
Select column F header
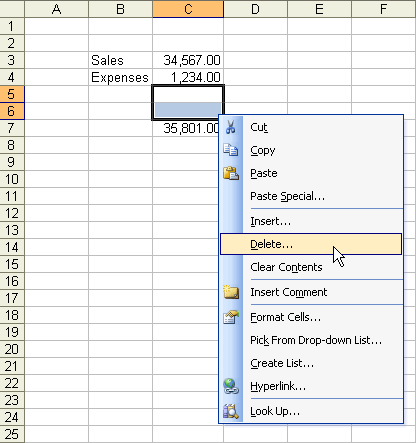(384, 9)
